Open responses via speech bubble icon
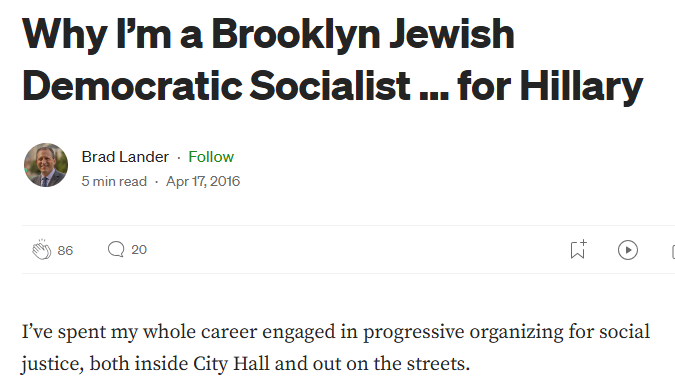The width and height of the screenshot is (675, 387). click(116, 249)
